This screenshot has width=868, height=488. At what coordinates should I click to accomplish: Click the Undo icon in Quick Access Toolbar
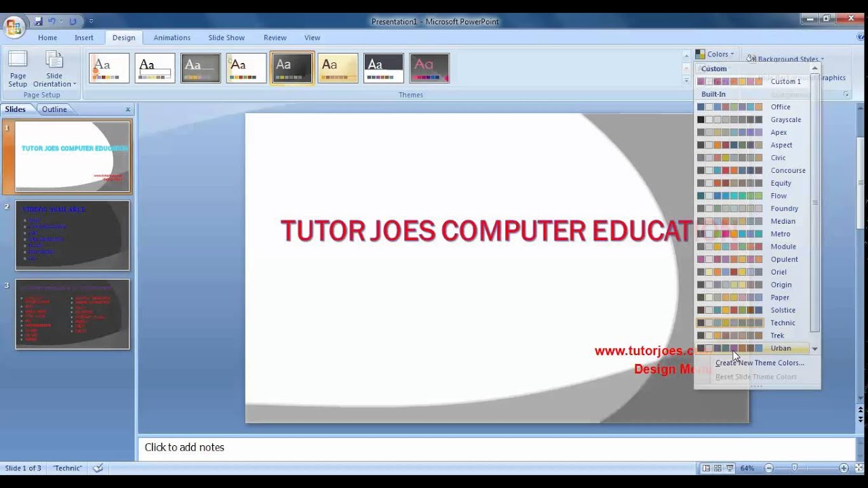[52, 22]
